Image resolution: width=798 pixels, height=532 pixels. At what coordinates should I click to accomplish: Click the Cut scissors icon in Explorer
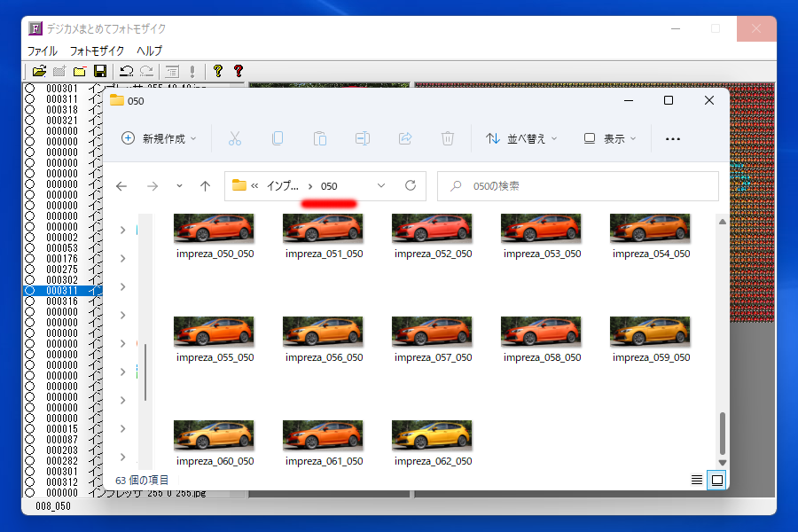click(x=235, y=138)
